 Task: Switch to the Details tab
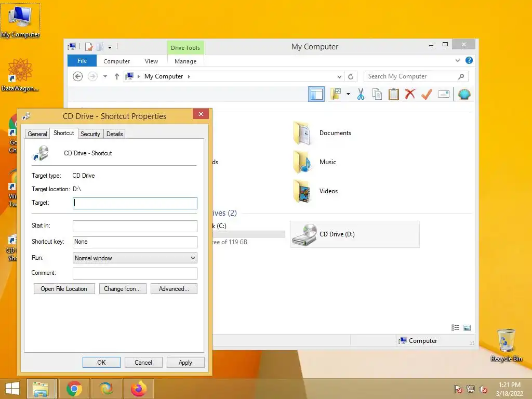115,134
